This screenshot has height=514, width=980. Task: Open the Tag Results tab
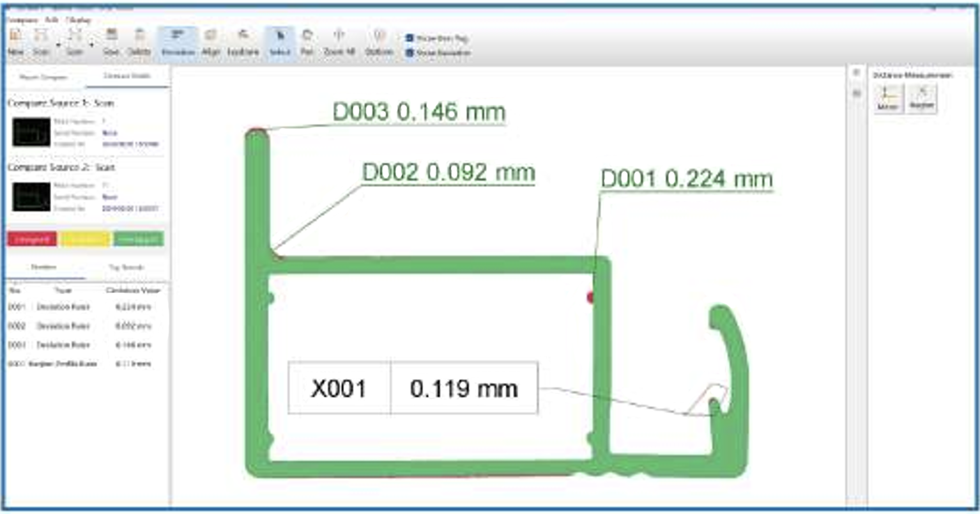(x=127, y=267)
